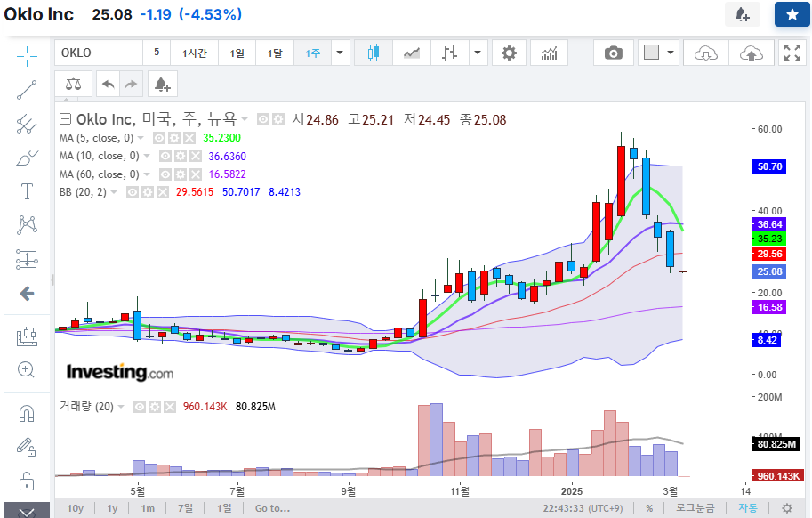Viewport: 812px width, 518px height.
Task: Toggle lock all drawing tools
Action: tap(27, 482)
